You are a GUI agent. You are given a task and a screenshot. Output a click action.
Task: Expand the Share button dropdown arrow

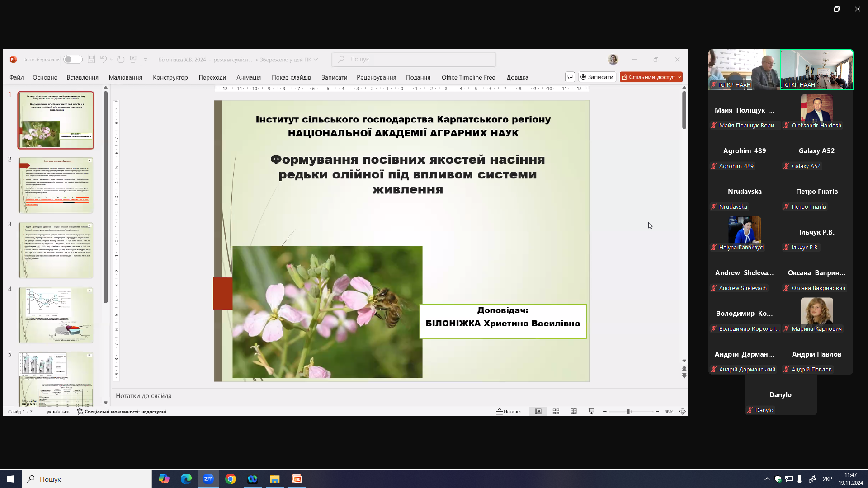[679, 77]
